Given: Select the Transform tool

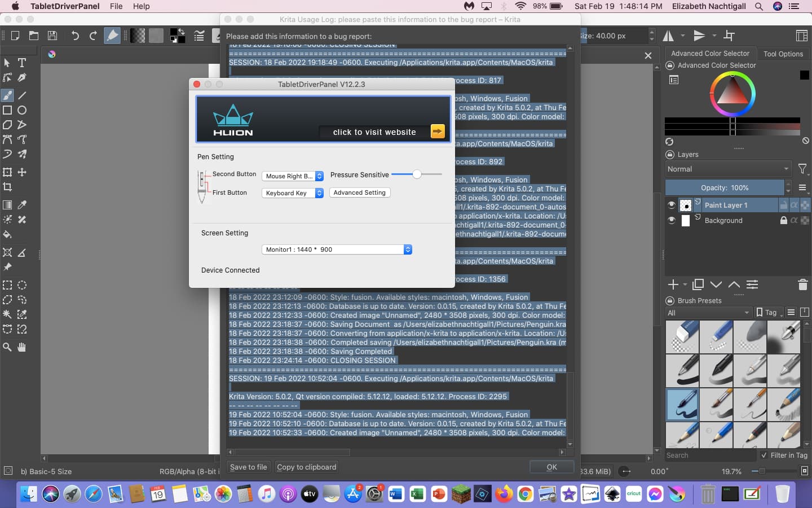Looking at the screenshot, I should 7,172.
